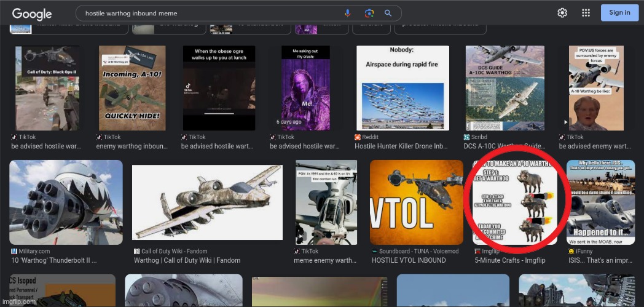
Task: Open Quick Settings gear icon
Action: 562,13
